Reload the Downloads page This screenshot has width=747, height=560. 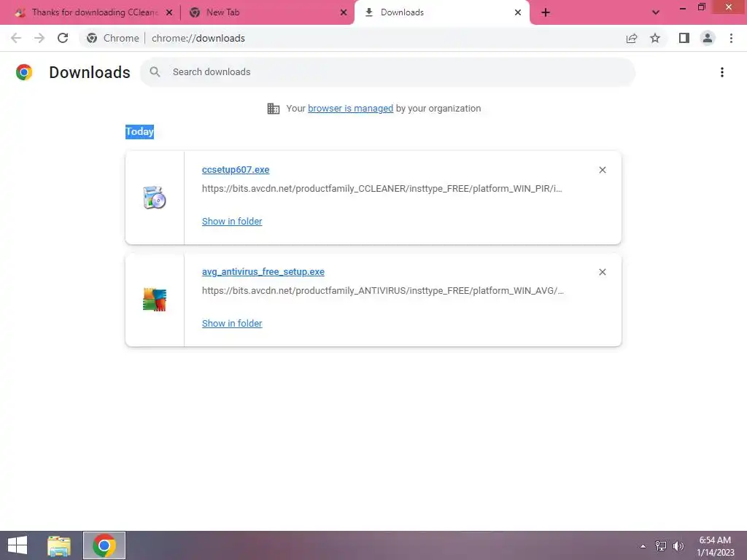(63, 38)
